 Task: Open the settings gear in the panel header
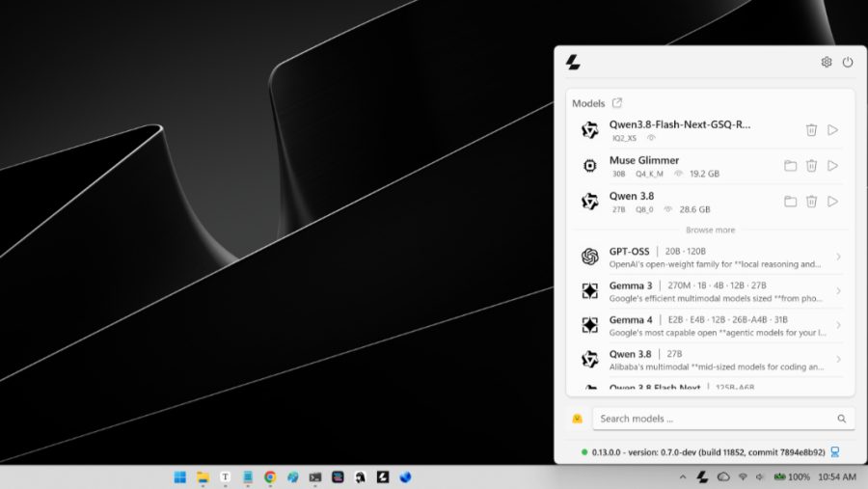826,62
